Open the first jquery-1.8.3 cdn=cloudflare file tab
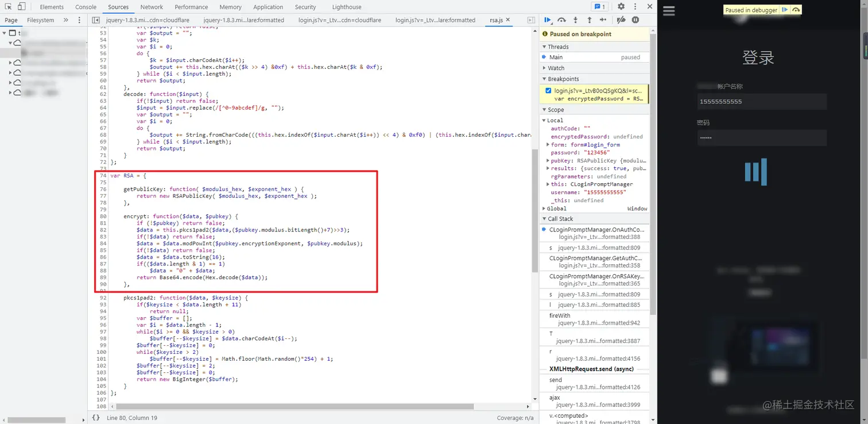The image size is (868, 424). point(148,20)
